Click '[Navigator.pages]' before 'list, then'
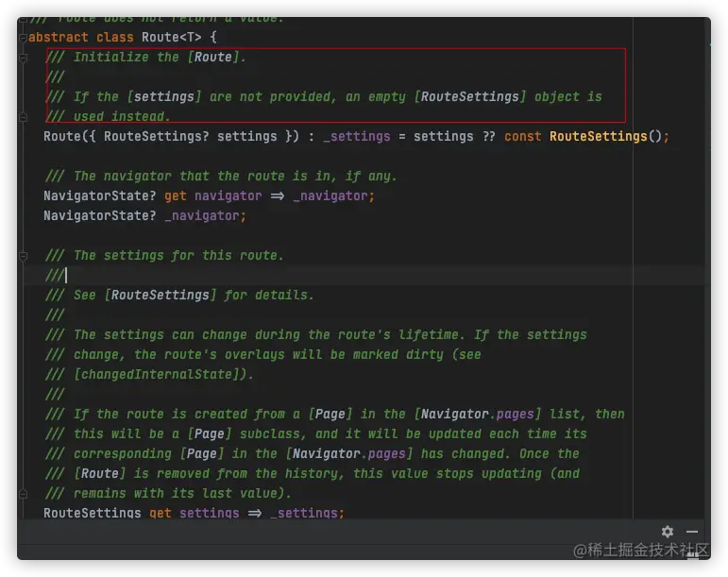 point(477,414)
